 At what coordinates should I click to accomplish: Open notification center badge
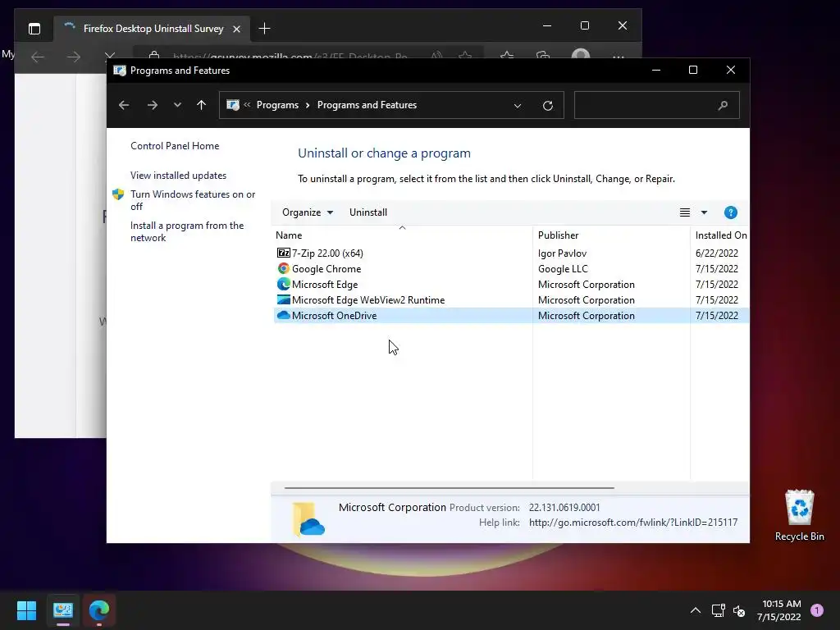(817, 610)
